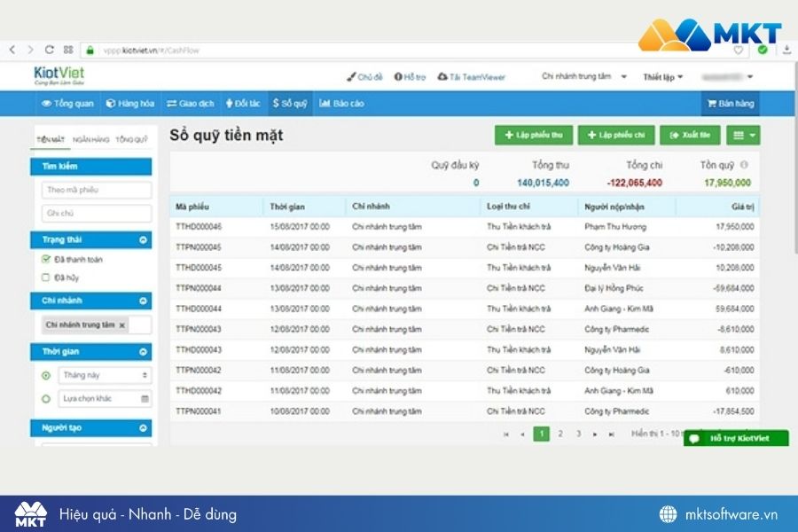Check the Đã hủy checkbox
The width and height of the screenshot is (798, 532).
[46, 278]
